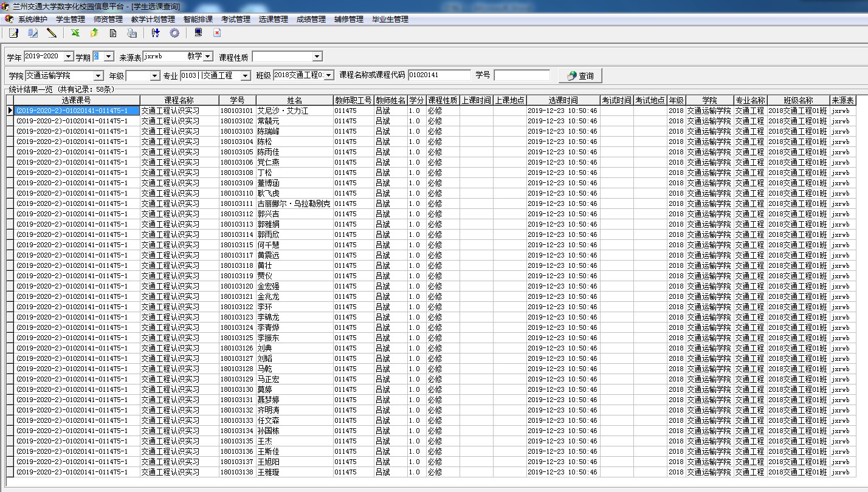This screenshot has height=492, width=868.
Task: Click the blank document page icon
Action: (113, 33)
